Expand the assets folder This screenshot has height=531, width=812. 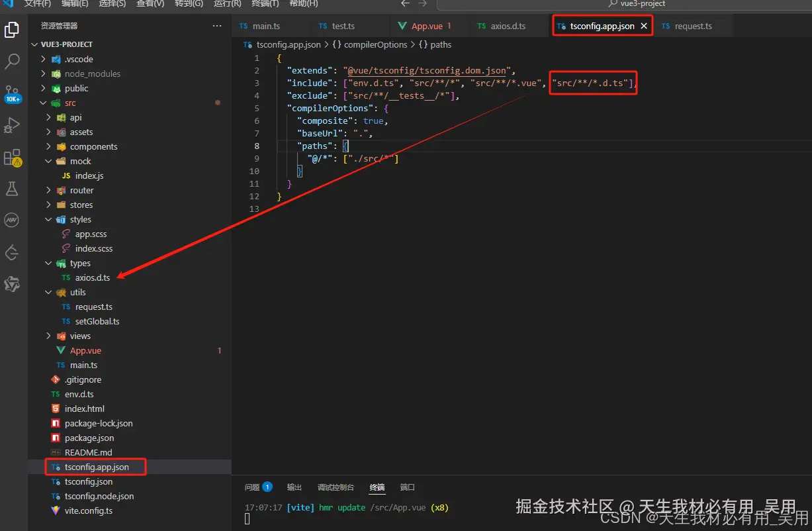coord(130,132)
